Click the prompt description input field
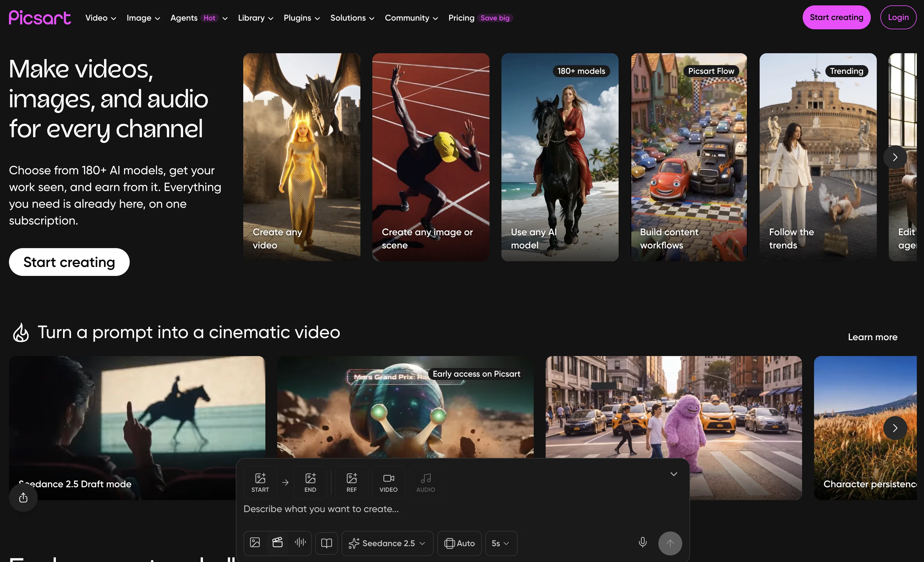 click(x=462, y=509)
